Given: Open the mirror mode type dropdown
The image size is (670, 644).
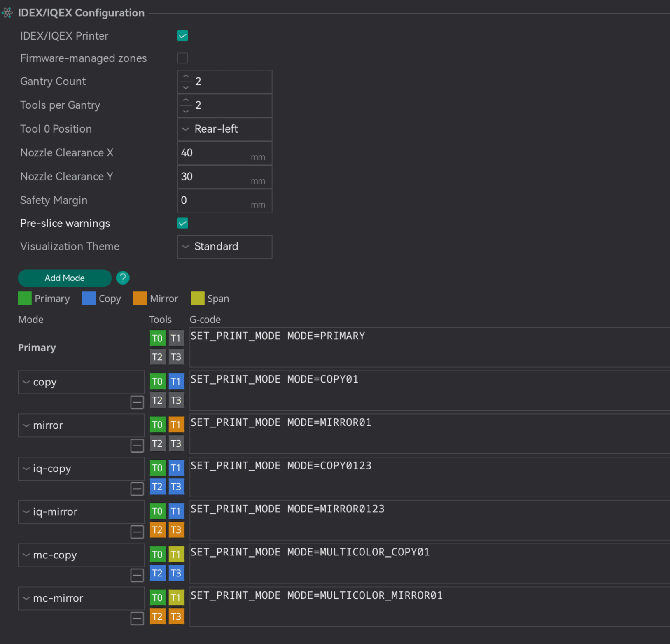Looking at the screenshot, I should 81,425.
